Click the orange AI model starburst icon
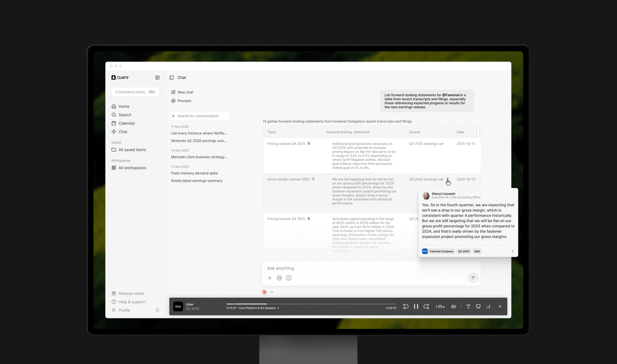Screen dimensions: 617x364 click(264, 292)
